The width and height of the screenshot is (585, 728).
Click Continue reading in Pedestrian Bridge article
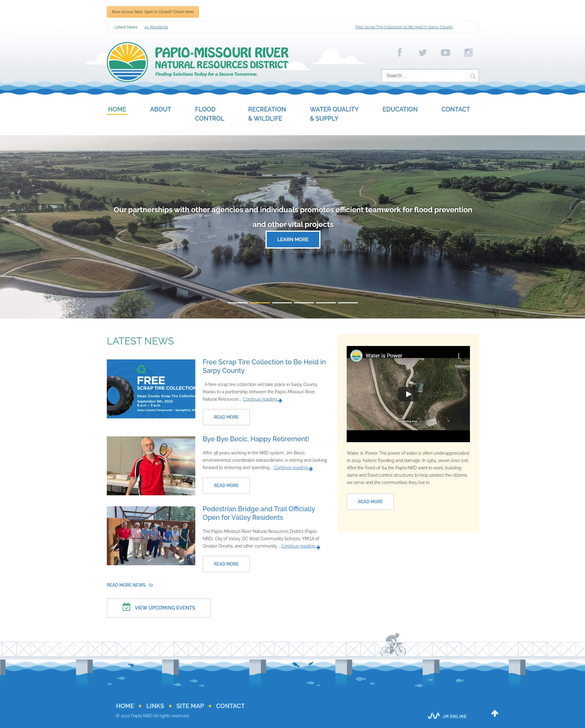tap(298, 546)
